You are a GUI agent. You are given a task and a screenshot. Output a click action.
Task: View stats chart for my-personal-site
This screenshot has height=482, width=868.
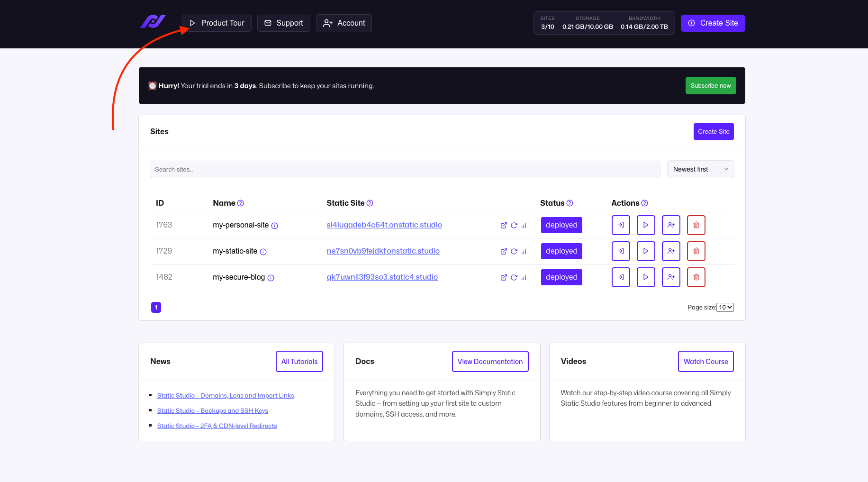[x=524, y=226]
